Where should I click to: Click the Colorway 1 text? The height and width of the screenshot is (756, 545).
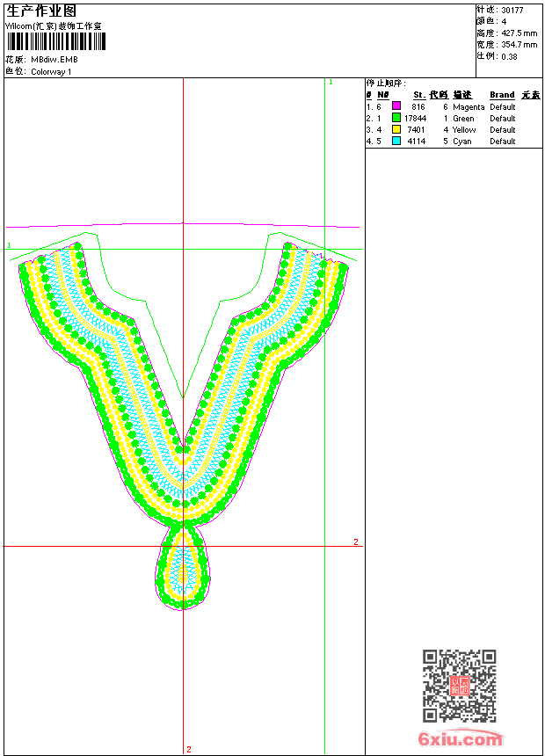point(51,72)
